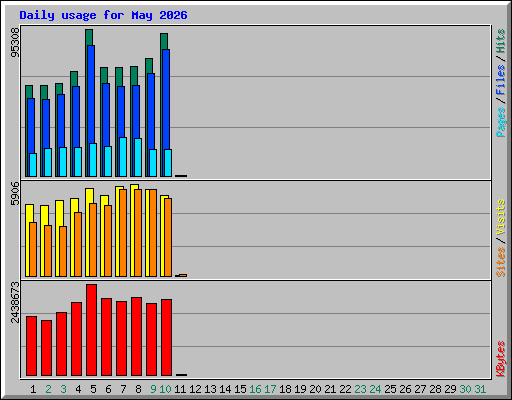Click day 7 on the x-axis
The height and width of the screenshot is (400, 512).
pyautogui.click(x=123, y=389)
